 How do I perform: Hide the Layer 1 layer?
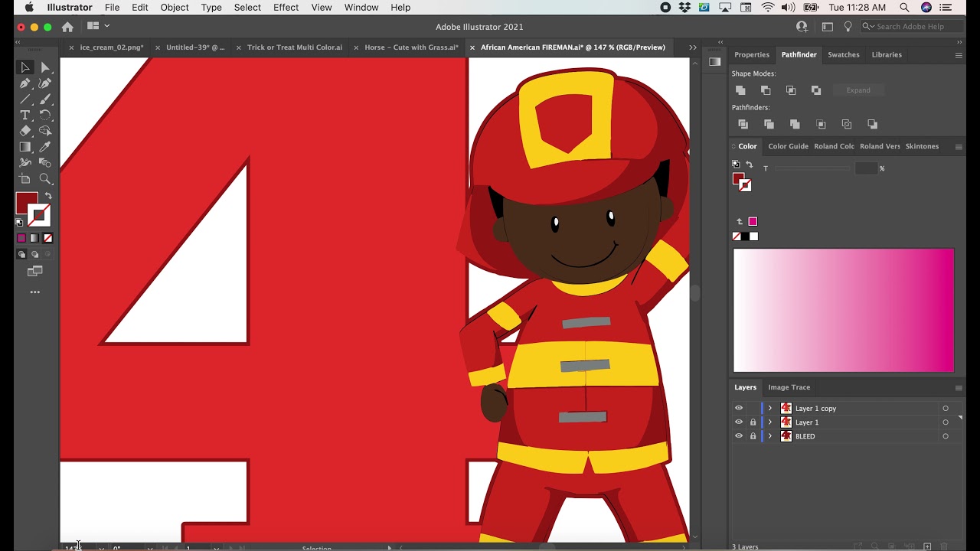(x=739, y=422)
